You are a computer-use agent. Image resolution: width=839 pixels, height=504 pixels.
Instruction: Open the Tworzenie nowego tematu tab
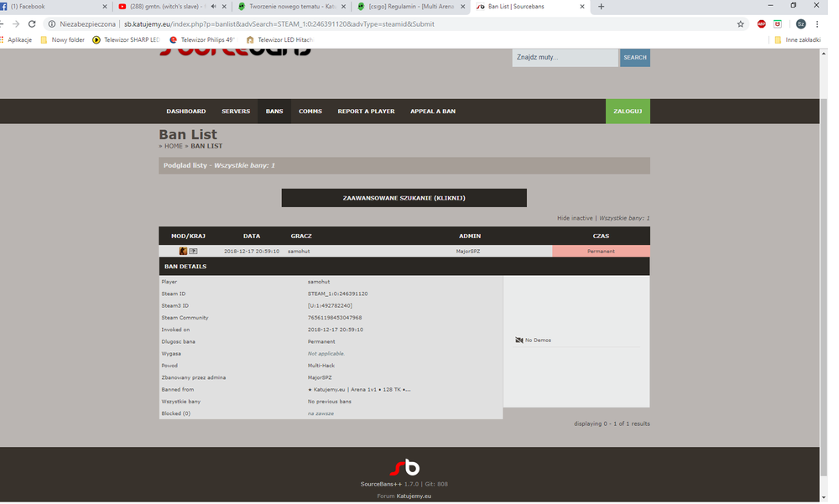coord(292,7)
